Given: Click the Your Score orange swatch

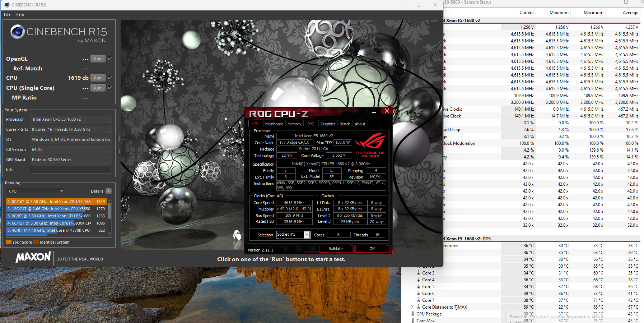Looking at the screenshot, I should [x=9, y=242].
